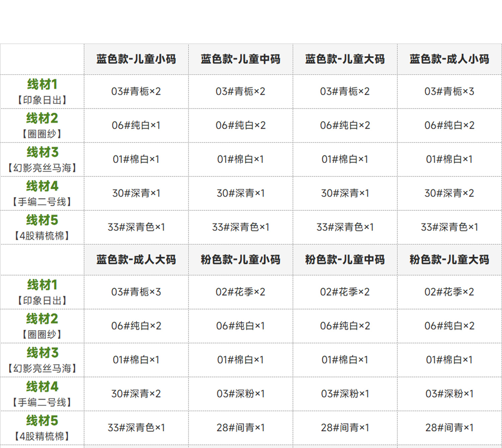The width and height of the screenshot is (502, 448).
Task: Click the 蓝色款-儿童大码 header cell
Action: (x=345, y=59)
